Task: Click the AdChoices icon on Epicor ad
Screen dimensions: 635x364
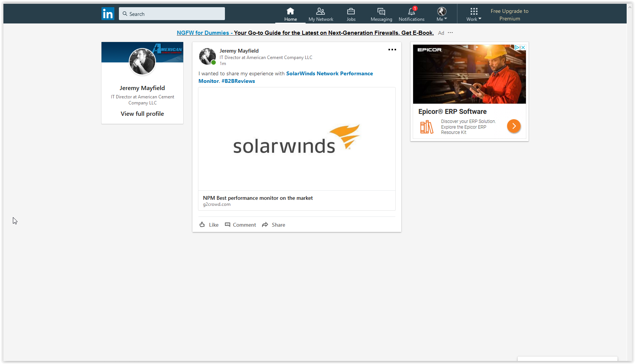Action: pyautogui.click(x=517, y=48)
